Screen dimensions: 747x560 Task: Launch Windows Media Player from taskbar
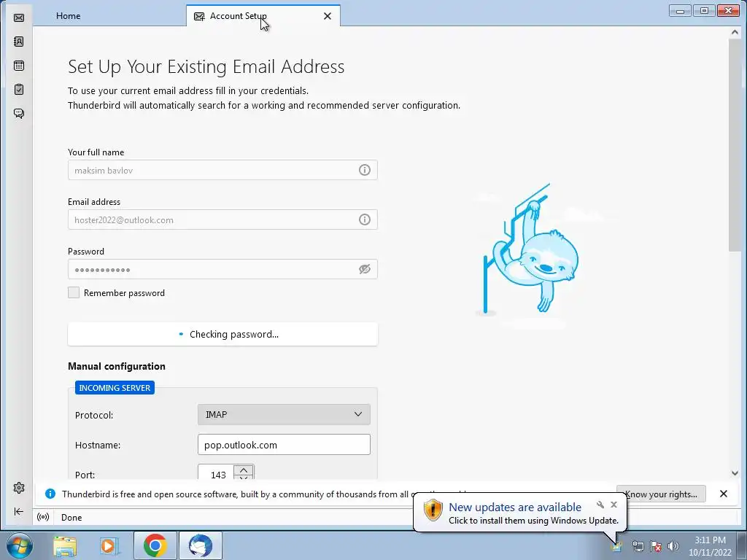(x=109, y=545)
